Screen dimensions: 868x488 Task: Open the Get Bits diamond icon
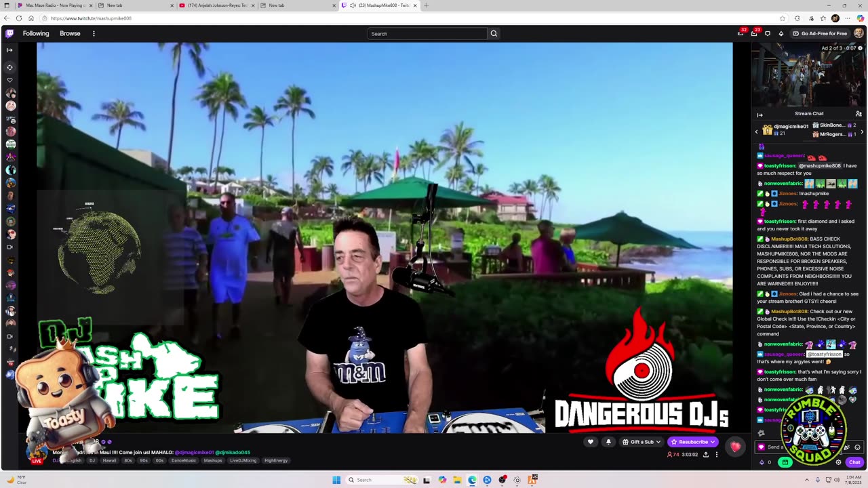click(x=781, y=33)
